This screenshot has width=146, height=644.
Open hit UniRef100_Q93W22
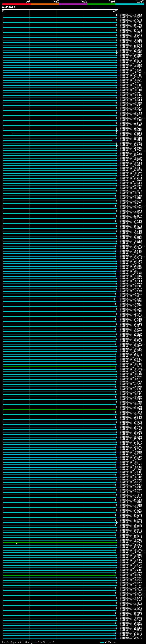[x=131, y=17]
